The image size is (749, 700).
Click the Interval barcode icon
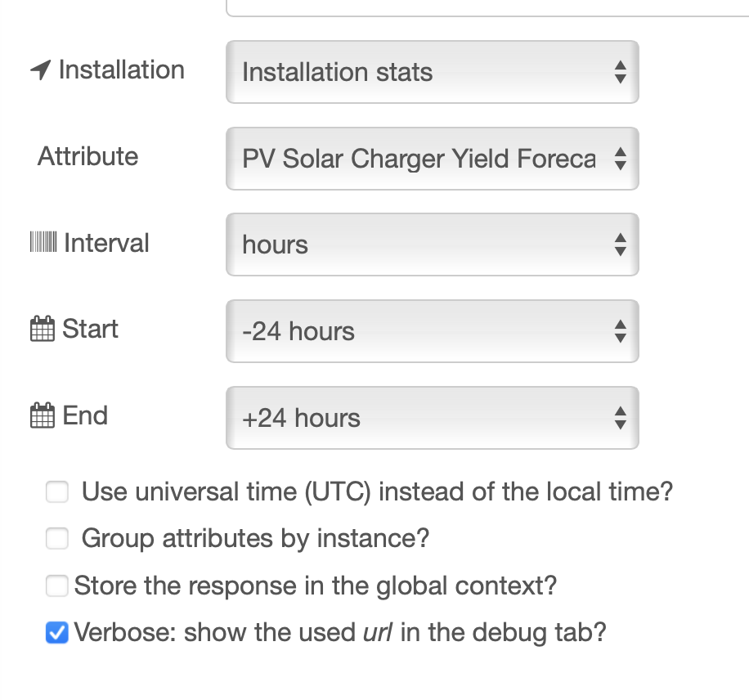click(x=43, y=243)
